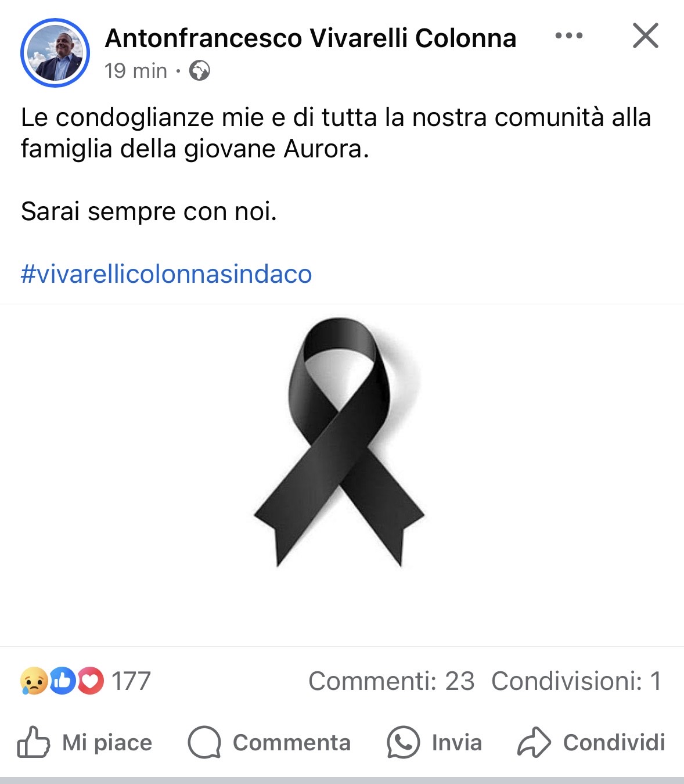The image size is (684, 784).
Task: Tap the public globe privacy icon
Action: coord(200,71)
